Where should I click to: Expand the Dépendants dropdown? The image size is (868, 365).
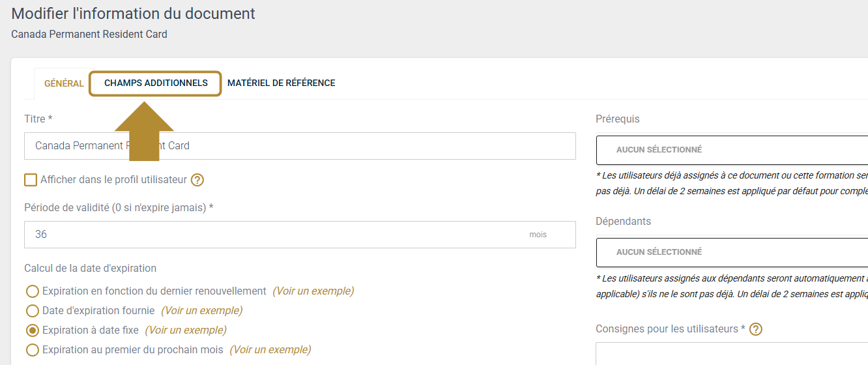pos(731,252)
